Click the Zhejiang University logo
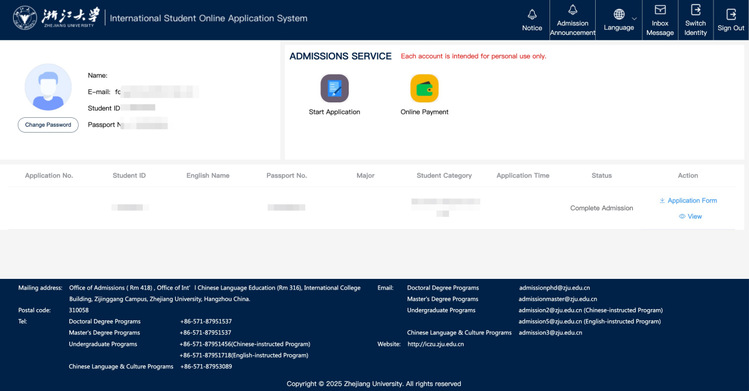Image resolution: width=749 pixels, height=391 pixels. [x=56, y=18]
